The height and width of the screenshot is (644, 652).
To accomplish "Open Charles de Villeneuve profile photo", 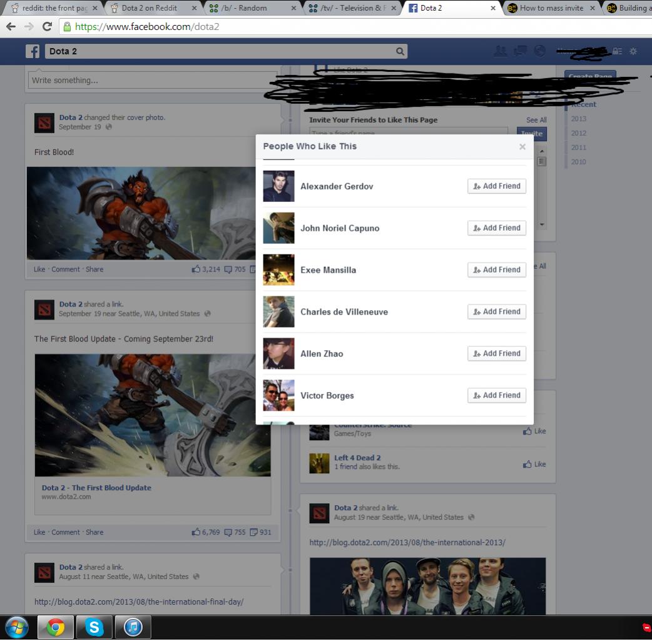I will (x=278, y=311).
